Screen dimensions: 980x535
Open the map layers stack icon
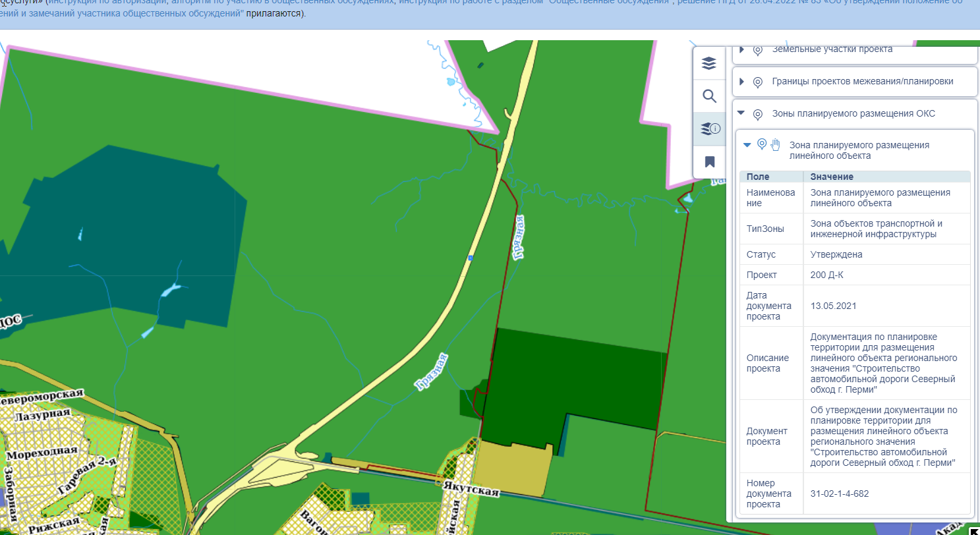[708, 63]
